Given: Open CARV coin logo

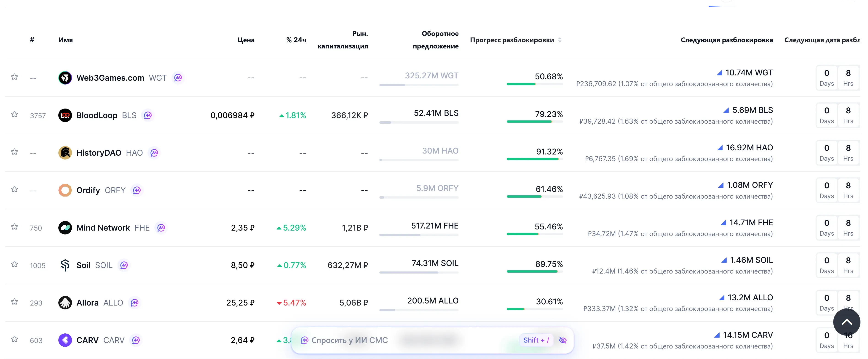Looking at the screenshot, I should coord(65,340).
